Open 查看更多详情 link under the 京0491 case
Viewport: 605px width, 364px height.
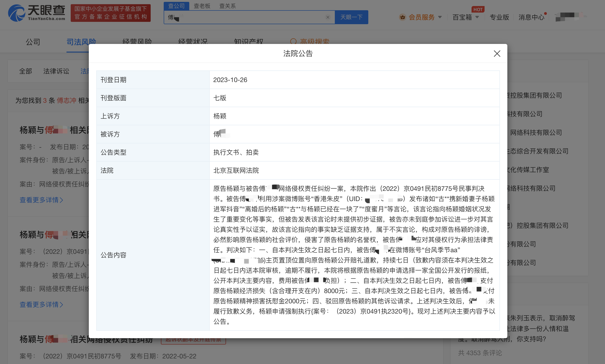[x=41, y=304]
